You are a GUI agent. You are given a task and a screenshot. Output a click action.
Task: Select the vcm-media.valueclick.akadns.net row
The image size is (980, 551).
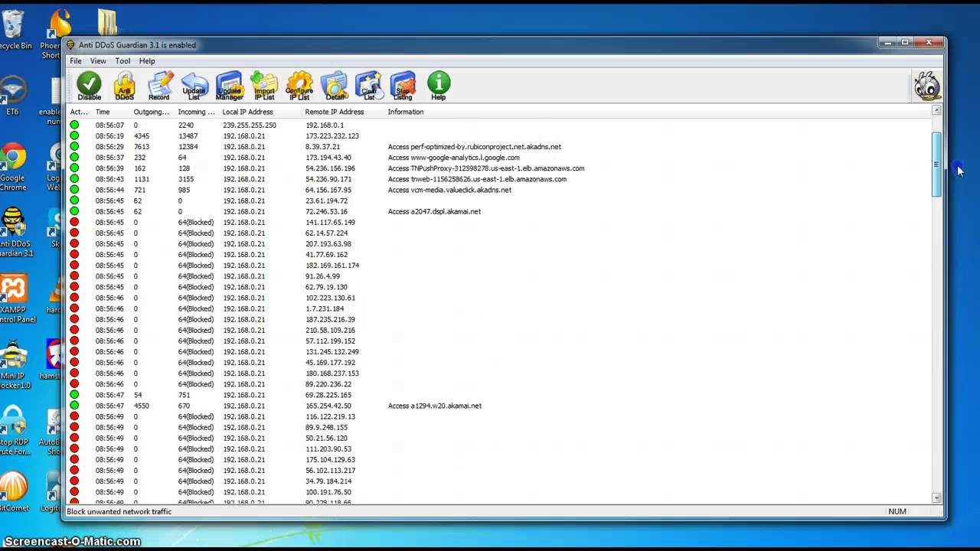point(500,189)
